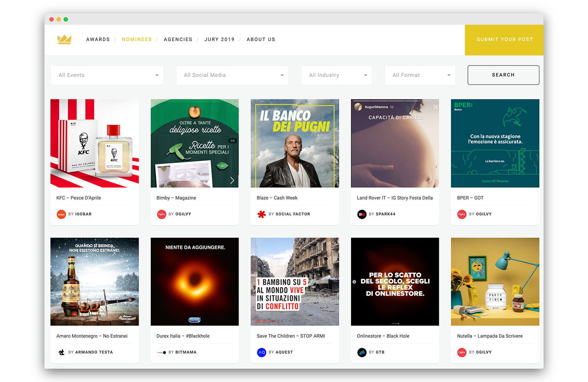This screenshot has width=588, height=382.
Task: Go to the Awards page
Action: click(x=98, y=39)
